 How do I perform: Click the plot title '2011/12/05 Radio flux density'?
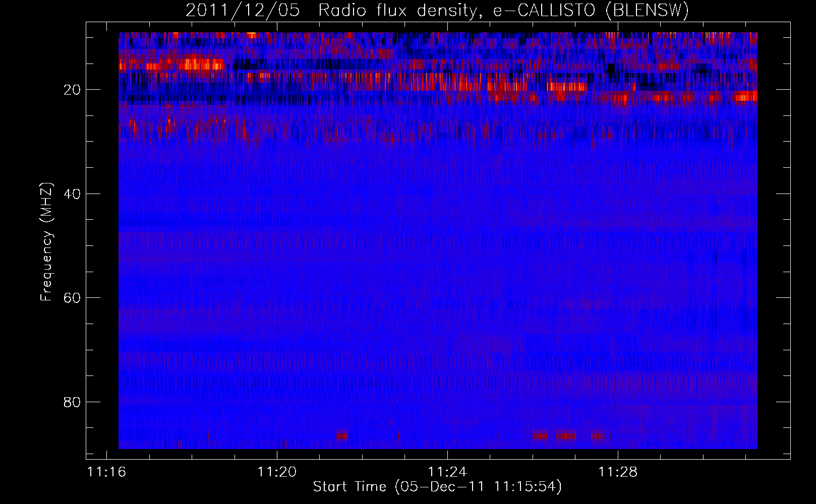click(437, 11)
